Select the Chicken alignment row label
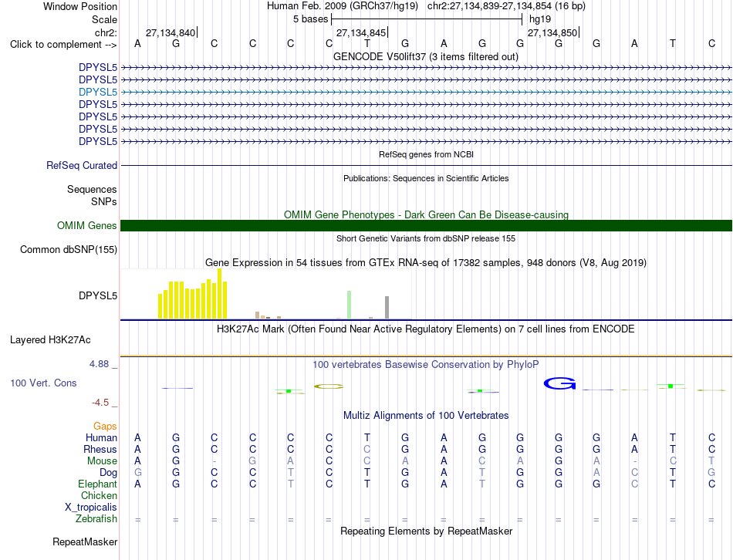Viewport: 733px width, 560px height. (x=99, y=495)
